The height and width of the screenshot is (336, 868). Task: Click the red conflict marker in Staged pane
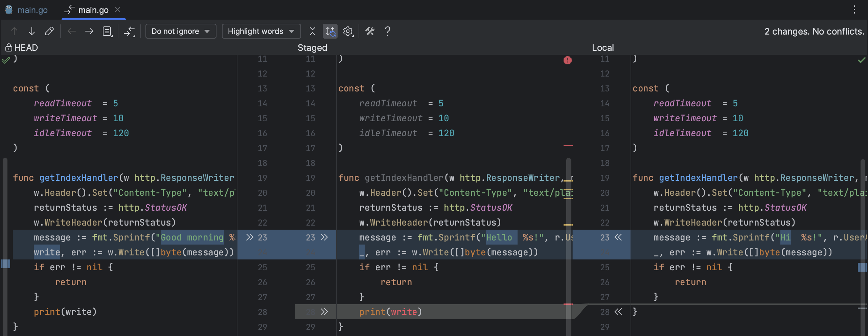pos(568,60)
